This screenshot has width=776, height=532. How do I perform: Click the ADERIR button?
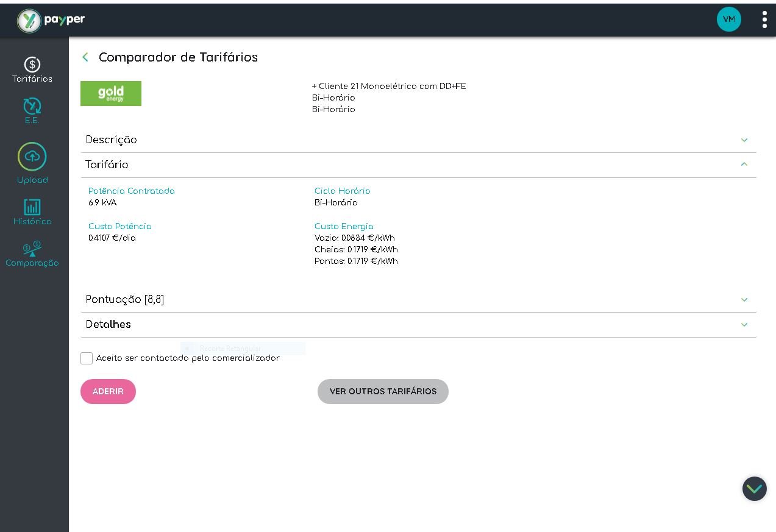pos(108,391)
